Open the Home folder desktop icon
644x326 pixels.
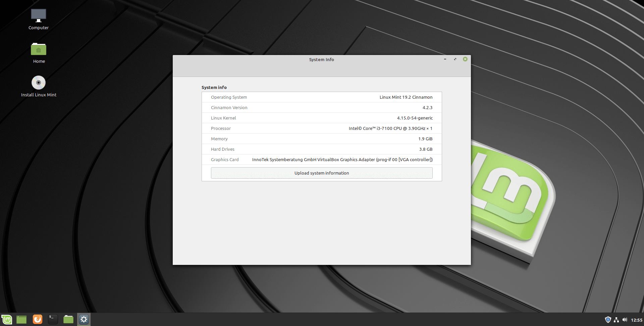coord(39,53)
